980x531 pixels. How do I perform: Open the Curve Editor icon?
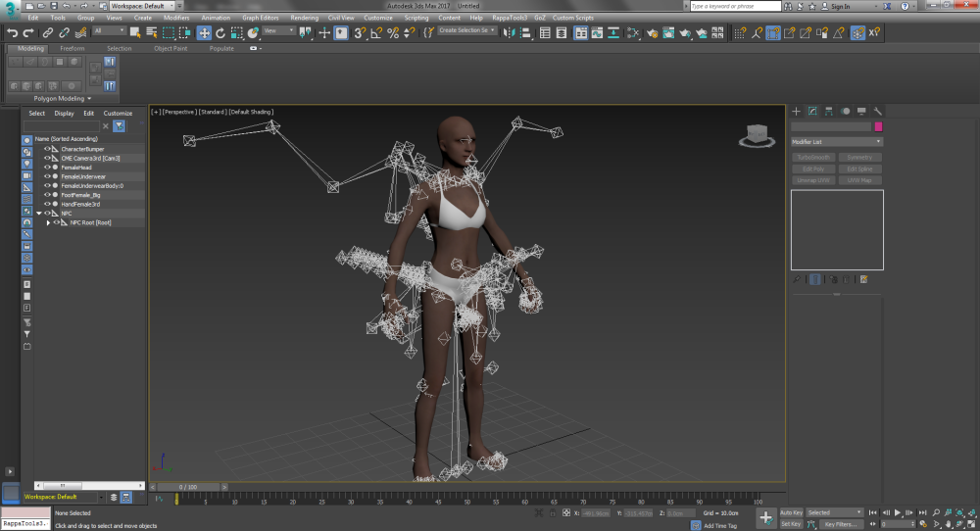point(597,33)
